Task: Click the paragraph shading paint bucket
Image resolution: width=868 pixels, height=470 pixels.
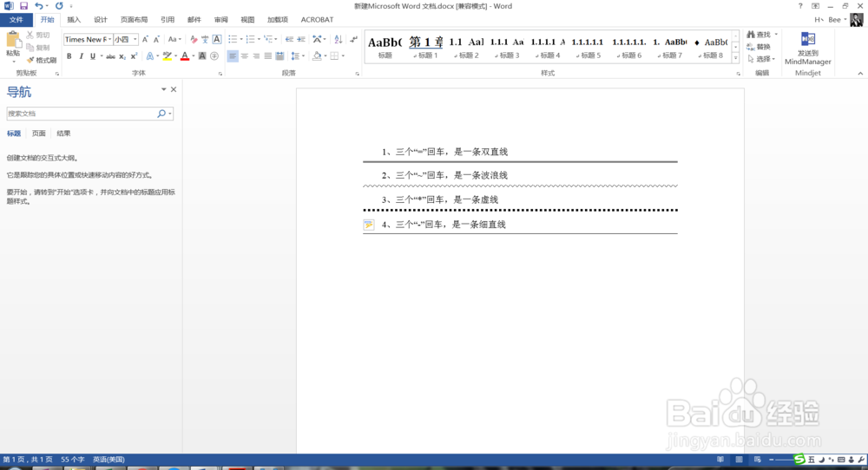Action: click(x=317, y=55)
